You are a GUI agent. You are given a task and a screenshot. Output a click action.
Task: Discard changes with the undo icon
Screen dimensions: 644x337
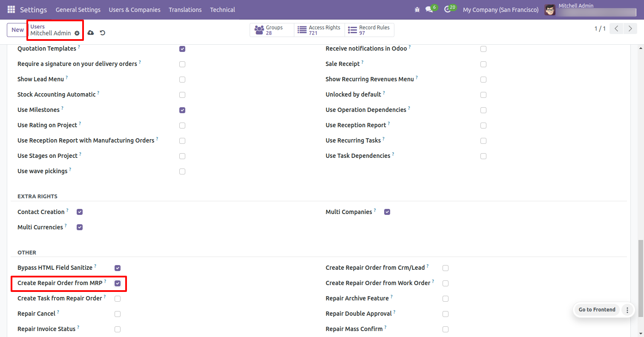click(x=103, y=33)
